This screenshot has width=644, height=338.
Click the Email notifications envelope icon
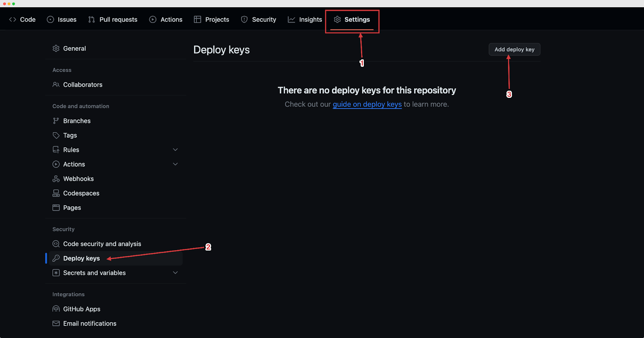[56, 323]
